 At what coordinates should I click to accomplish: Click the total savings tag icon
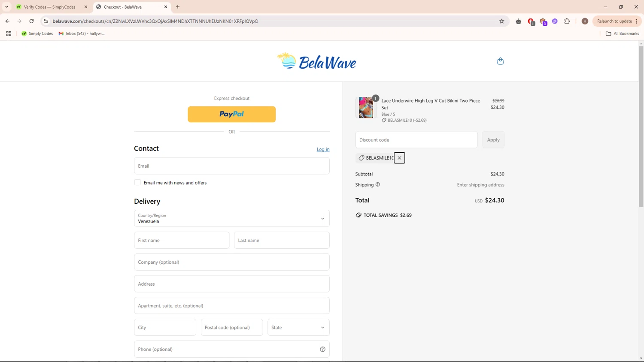coord(358,215)
